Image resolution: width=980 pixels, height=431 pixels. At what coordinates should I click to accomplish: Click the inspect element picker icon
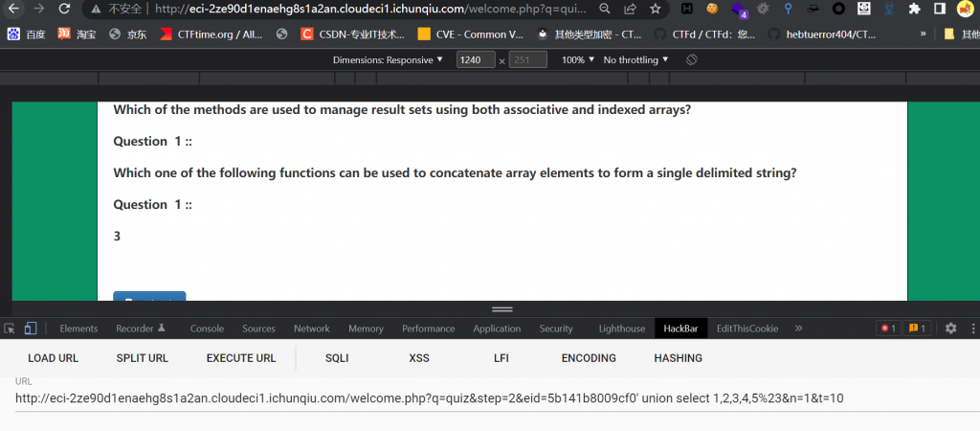click(10, 329)
